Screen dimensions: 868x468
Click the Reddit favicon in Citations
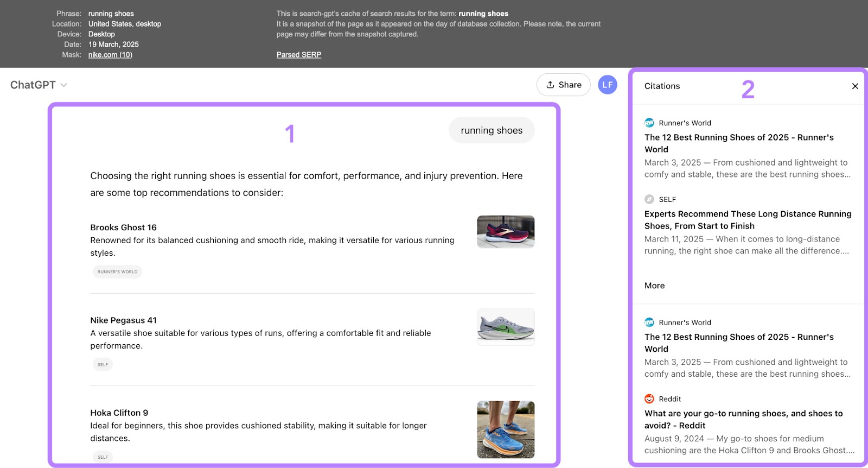[x=649, y=399]
